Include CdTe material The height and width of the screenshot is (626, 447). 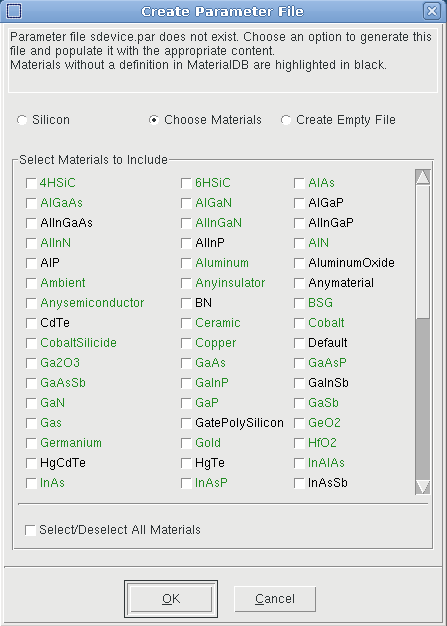point(31,323)
